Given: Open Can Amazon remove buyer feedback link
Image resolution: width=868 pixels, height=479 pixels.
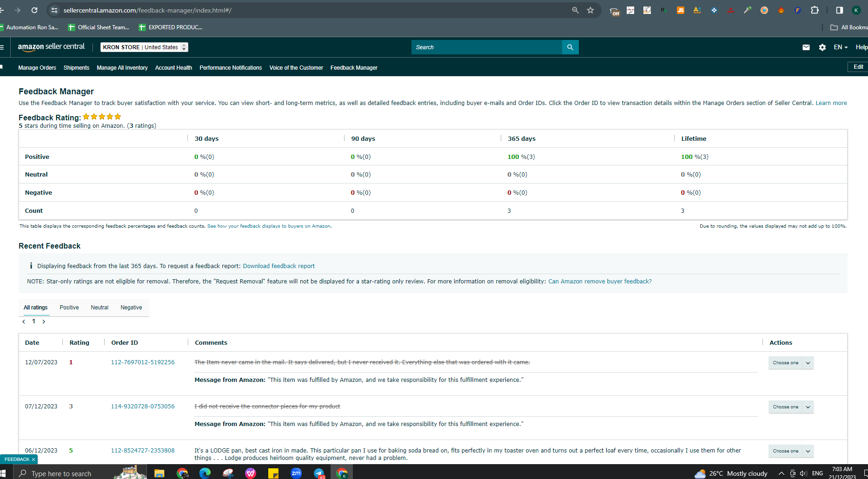Looking at the screenshot, I should point(600,282).
